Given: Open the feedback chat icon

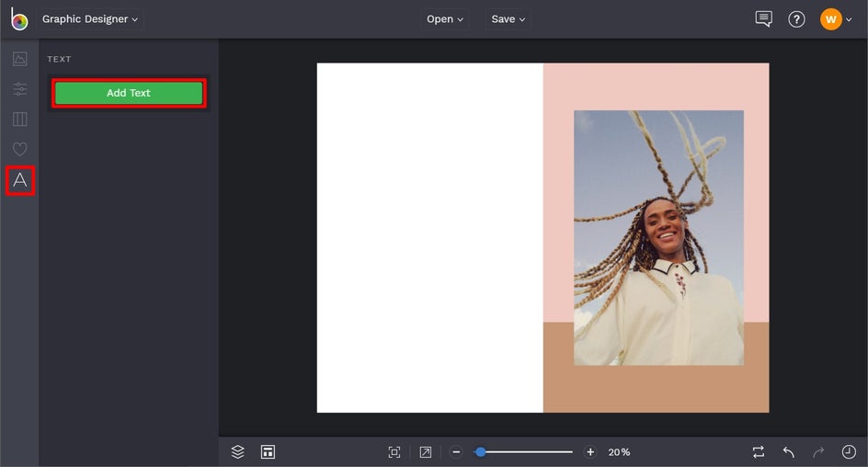Looking at the screenshot, I should (x=763, y=18).
